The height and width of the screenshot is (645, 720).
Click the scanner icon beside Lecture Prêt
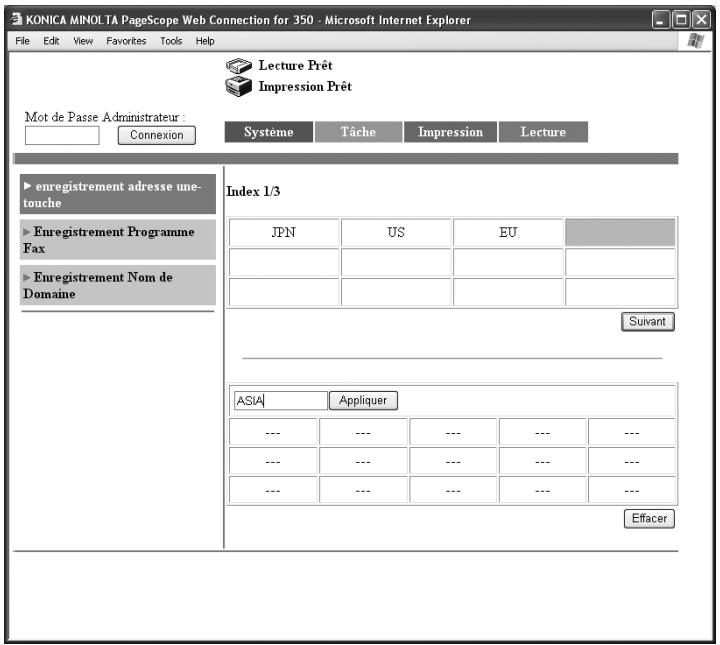(238, 66)
